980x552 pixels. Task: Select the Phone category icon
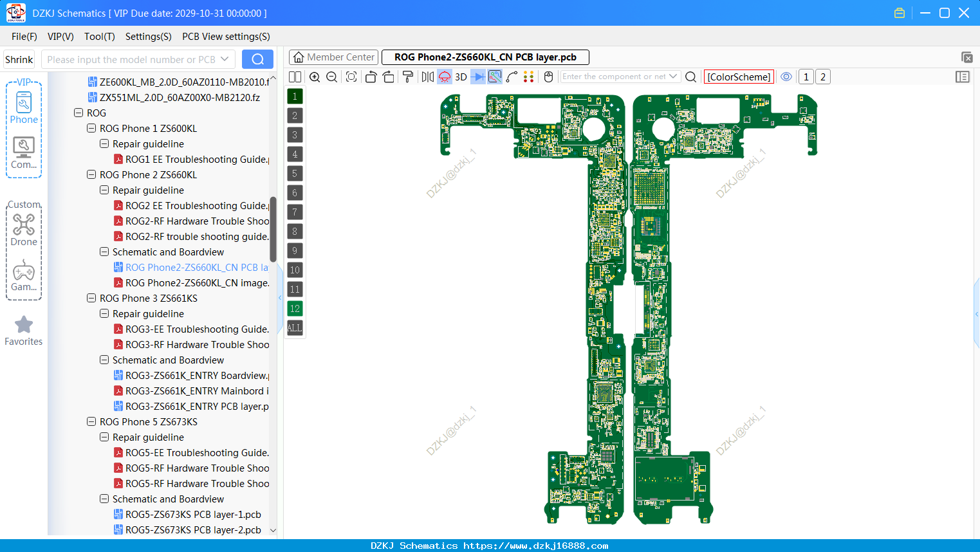[24, 107]
